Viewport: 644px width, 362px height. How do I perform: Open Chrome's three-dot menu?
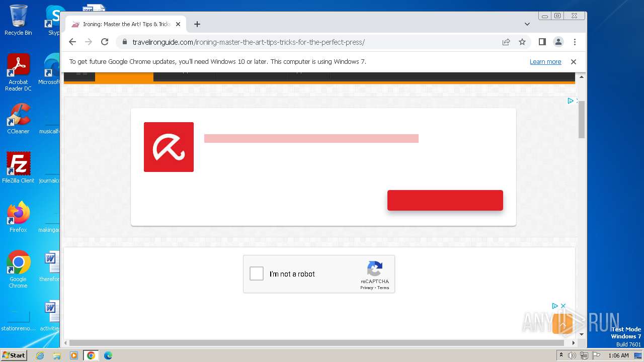coord(575,42)
